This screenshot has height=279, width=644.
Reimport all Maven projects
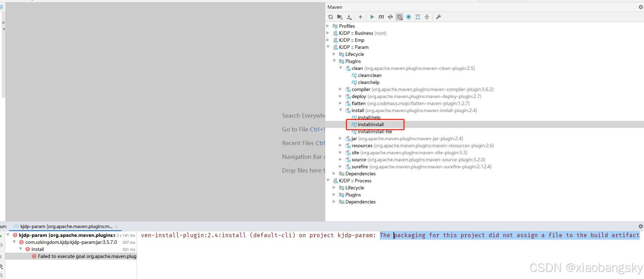point(331,17)
